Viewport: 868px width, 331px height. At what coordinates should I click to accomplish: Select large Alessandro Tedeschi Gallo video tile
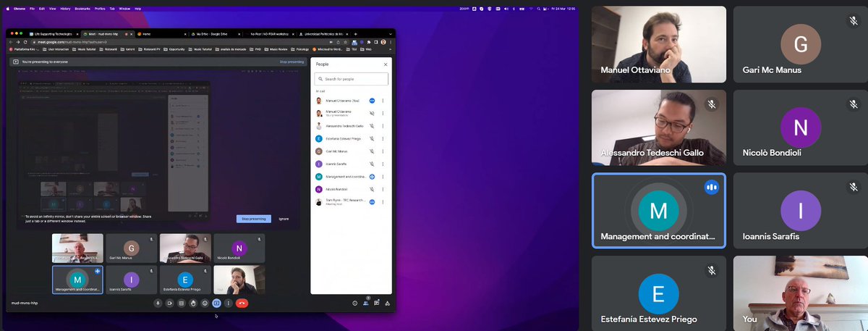pos(659,127)
